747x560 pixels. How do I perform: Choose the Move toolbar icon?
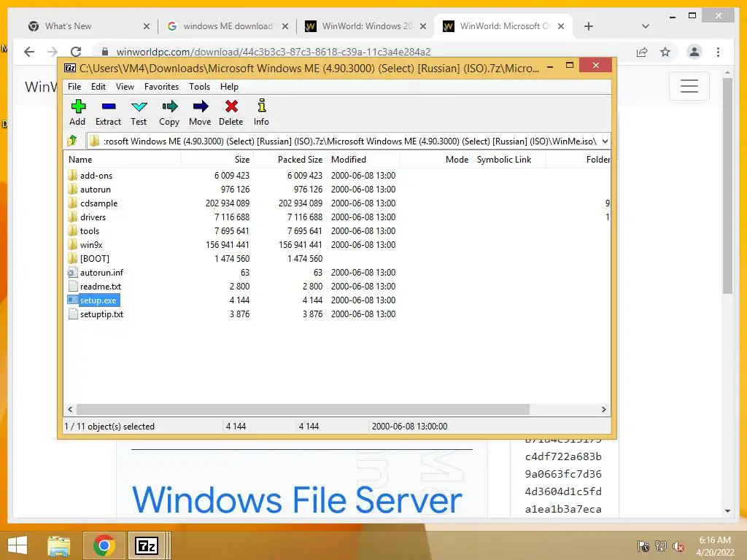pyautogui.click(x=200, y=106)
